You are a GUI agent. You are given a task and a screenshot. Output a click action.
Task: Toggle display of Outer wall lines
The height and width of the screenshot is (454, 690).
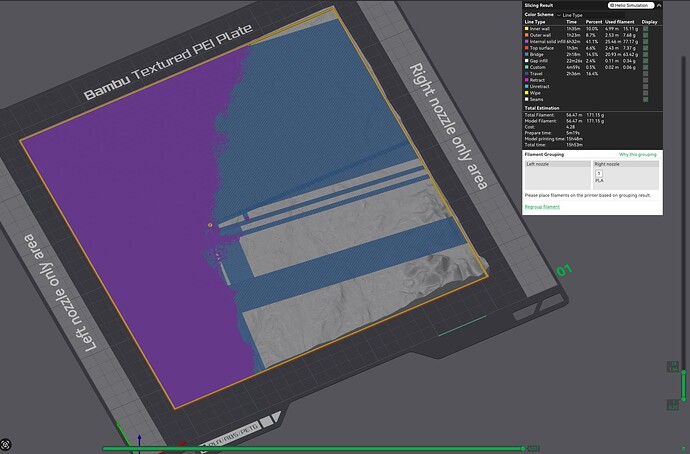pos(646,35)
